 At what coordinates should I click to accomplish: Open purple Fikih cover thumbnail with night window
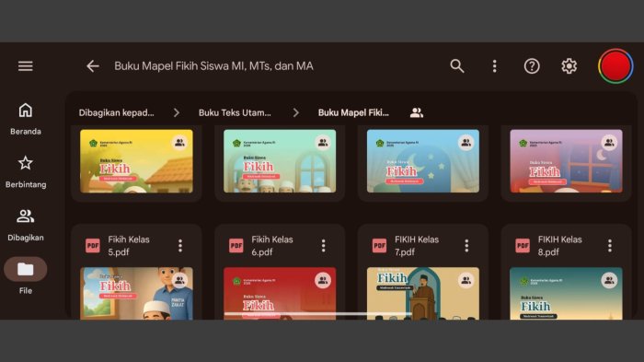[567, 161]
